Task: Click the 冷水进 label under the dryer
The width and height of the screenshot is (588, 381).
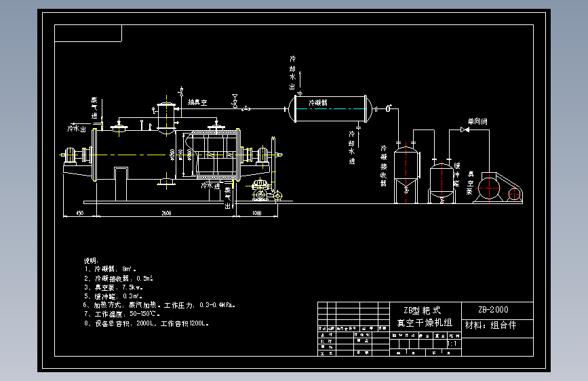Action: click(x=211, y=186)
